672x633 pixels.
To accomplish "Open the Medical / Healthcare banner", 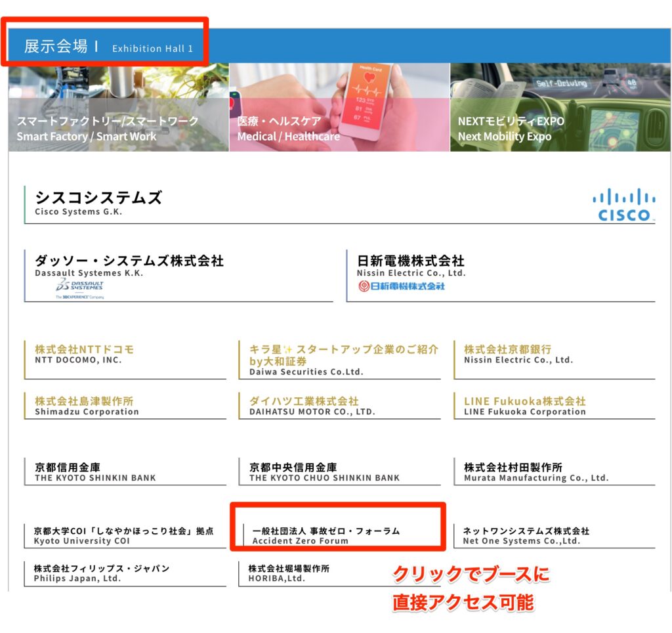I will click(339, 108).
